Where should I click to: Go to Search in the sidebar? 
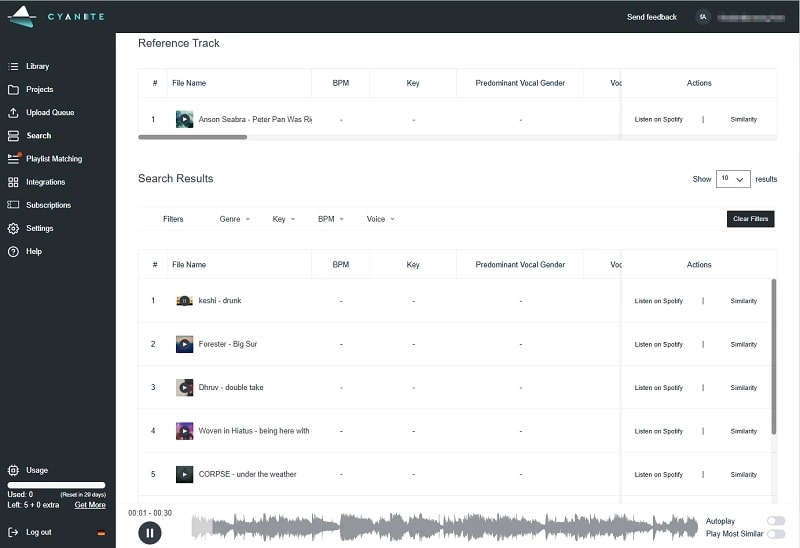pyautogui.click(x=38, y=135)
